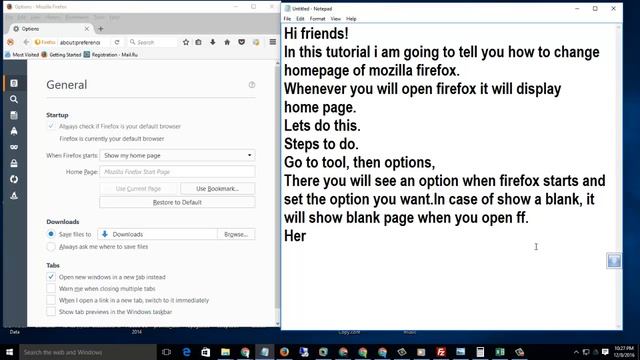640x360 pixels.
Task: Open the Sync pane in Firefox options sidebar
Action: 14,179
